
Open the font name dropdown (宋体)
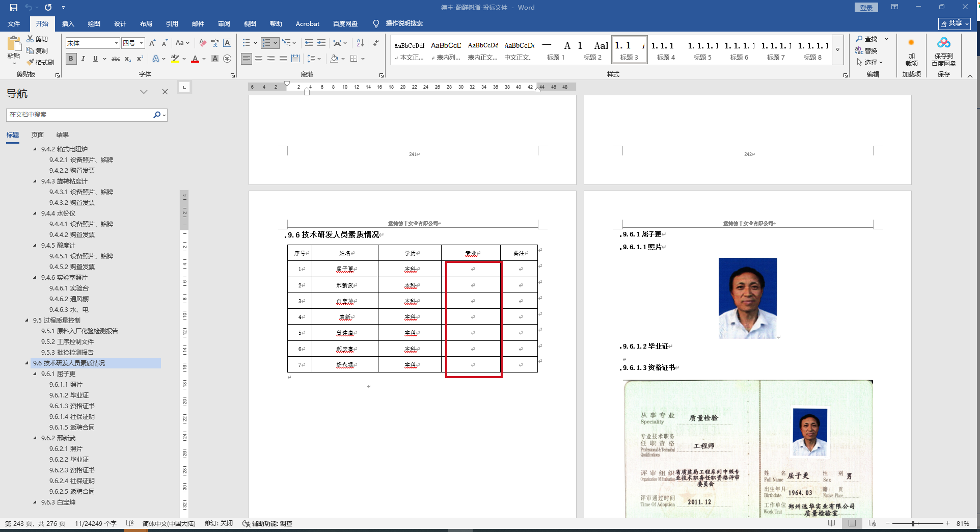point(116,43)
